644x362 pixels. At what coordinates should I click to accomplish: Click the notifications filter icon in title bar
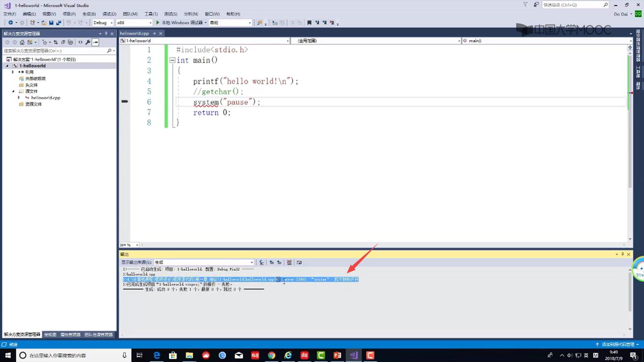pyautogui.click(x=525, y=5)
